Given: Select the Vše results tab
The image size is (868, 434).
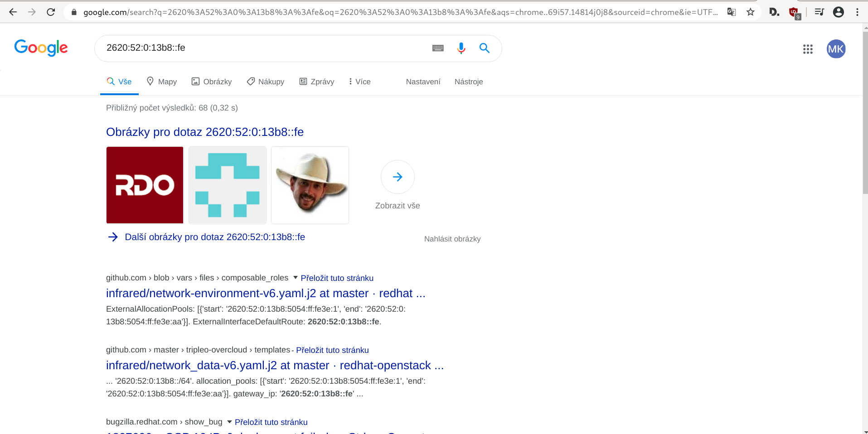Looking at the screenshot, I should [119, 82].
